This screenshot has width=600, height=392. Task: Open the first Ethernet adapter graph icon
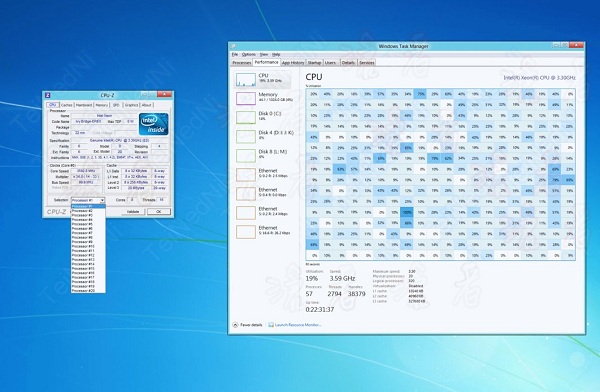246,175
